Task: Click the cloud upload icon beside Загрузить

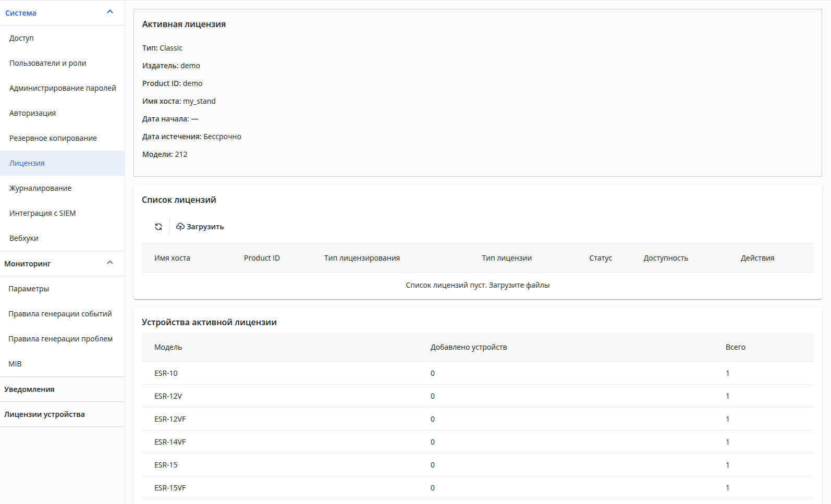Action: (180, 227)
